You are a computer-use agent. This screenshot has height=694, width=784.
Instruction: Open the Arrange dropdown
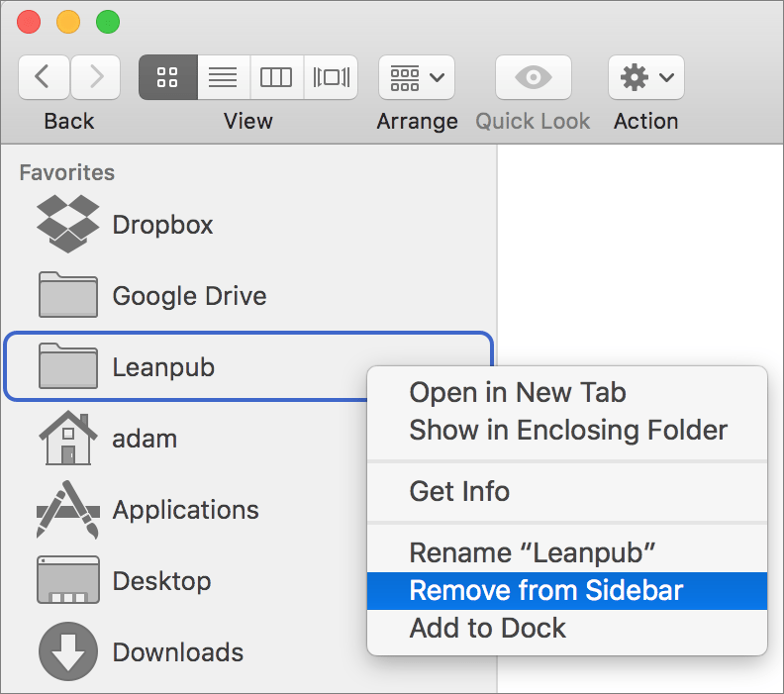pos(417,77)
